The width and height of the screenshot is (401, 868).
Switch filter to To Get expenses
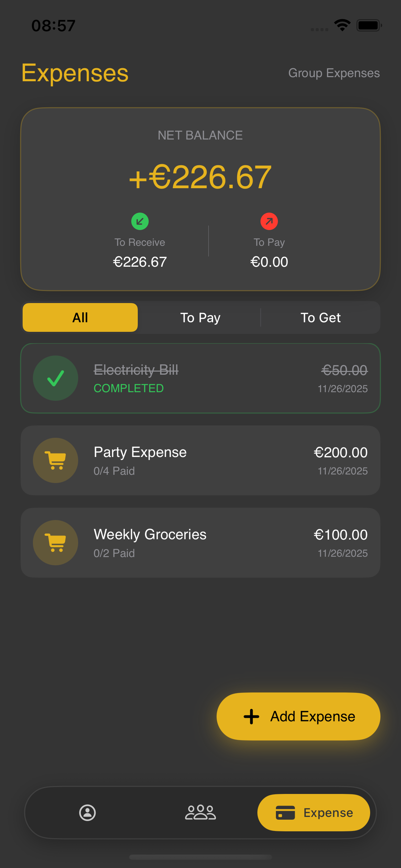tap(320, 317)
